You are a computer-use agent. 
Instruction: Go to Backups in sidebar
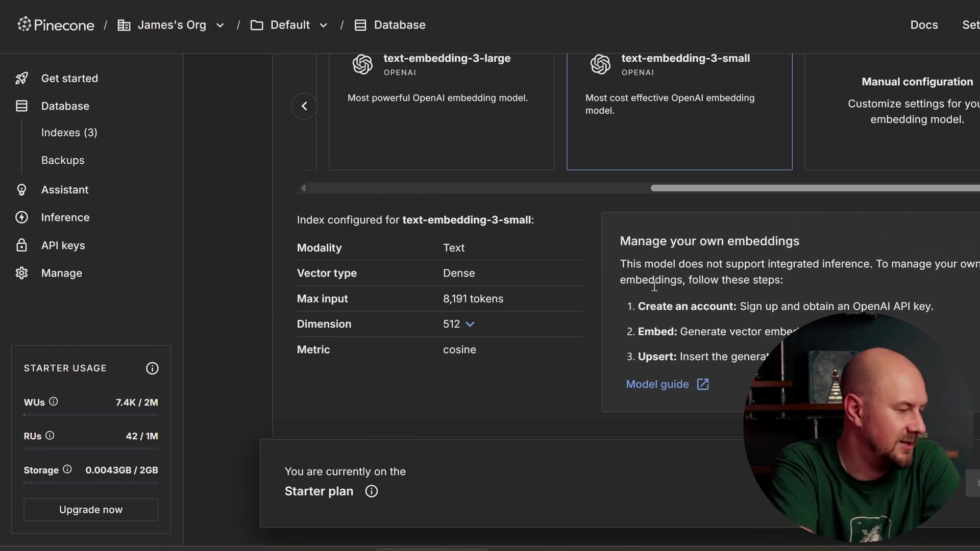pyautogui.click(x=63, y=160)
